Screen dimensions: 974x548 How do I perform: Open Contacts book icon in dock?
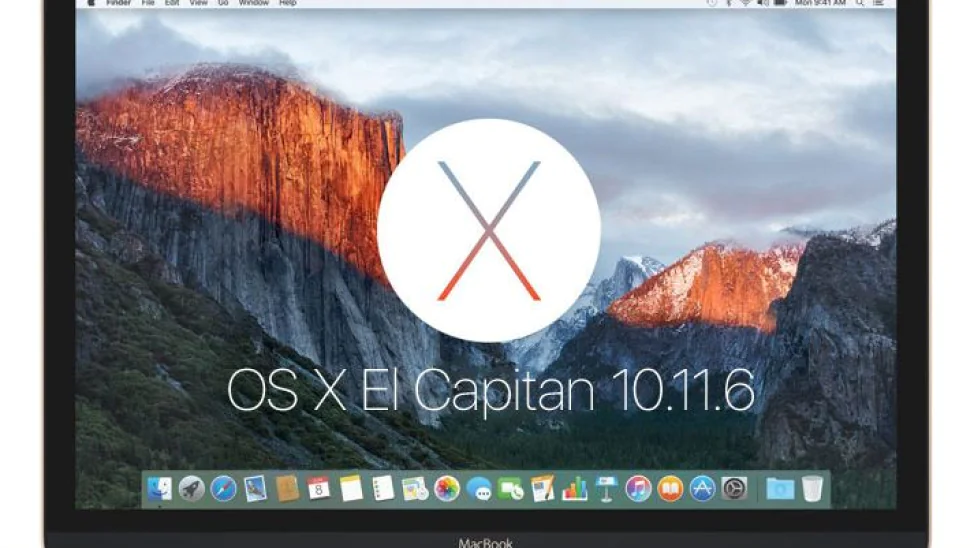click(287, 489)
